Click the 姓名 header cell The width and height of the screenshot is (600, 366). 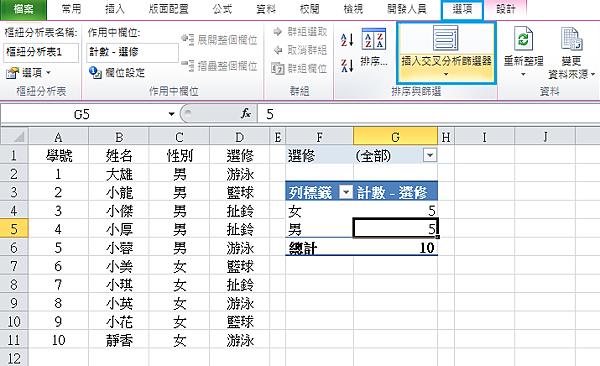[x=119, y=155]
